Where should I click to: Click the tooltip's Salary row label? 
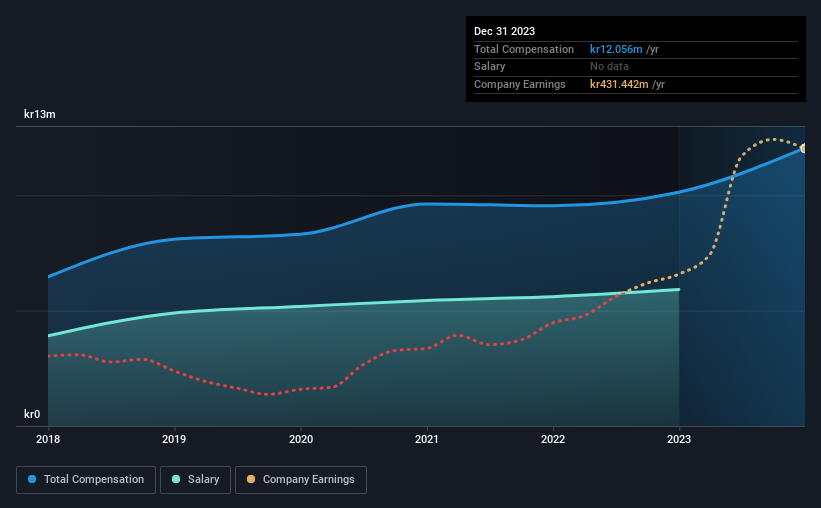pos(490,67)
